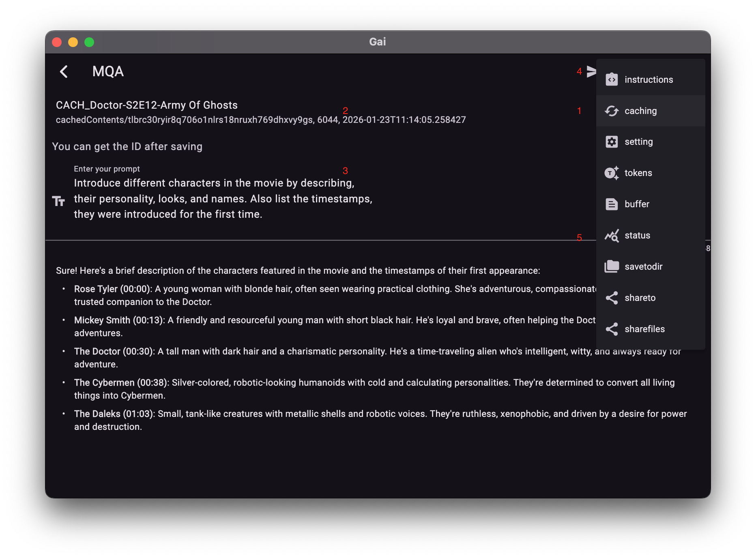
Task: Click the buffer document icon
Action: (x=612, y=204)
